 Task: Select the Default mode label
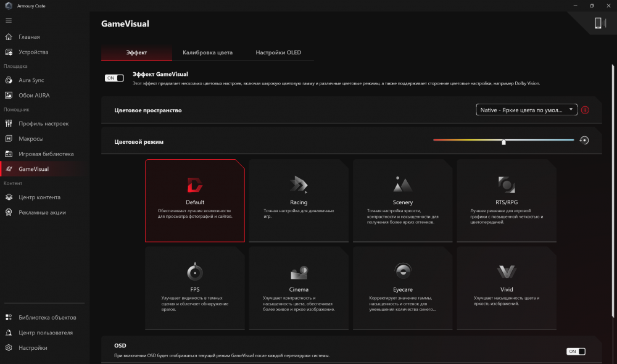(195, 202)
